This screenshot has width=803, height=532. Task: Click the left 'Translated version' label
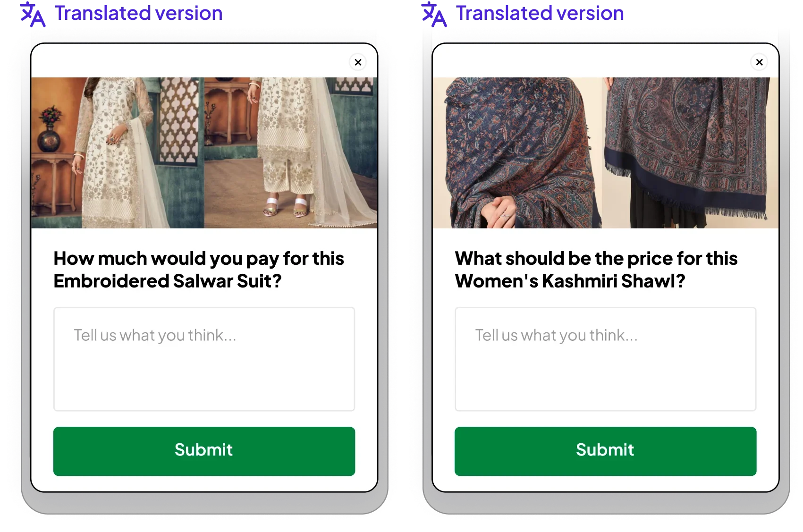point(138,13)
